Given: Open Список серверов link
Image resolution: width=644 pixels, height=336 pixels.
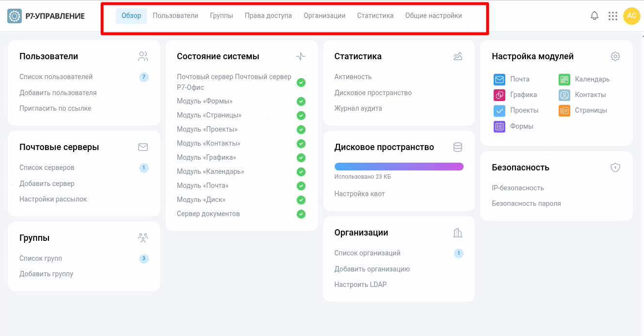Looking at the screenshot, I should coord(47,168).
